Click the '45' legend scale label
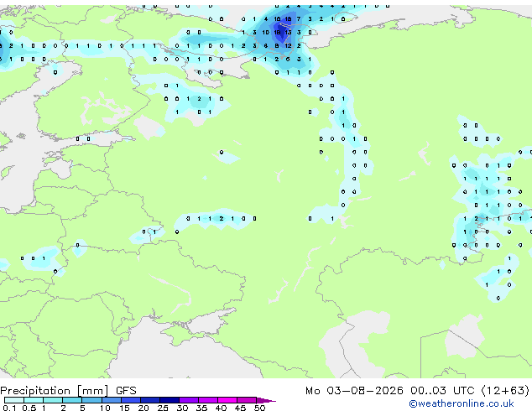The image size is (532, 411). click(x=240, y=408)
